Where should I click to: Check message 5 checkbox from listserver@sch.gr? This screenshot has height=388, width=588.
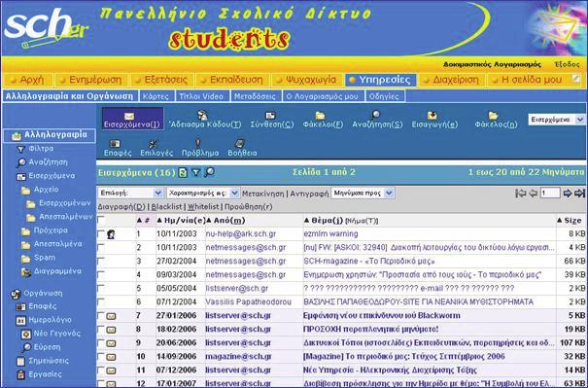(x=100, y=288)
